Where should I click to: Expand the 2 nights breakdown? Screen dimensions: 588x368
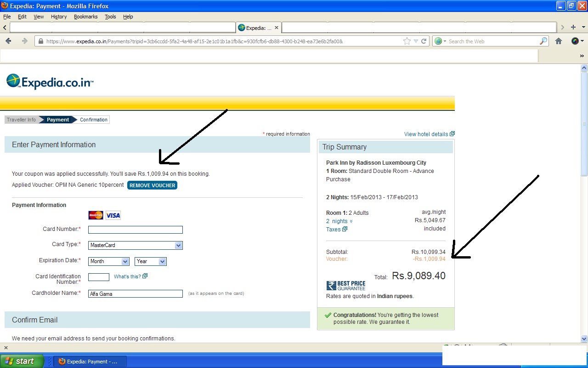(x=339, y=221)
